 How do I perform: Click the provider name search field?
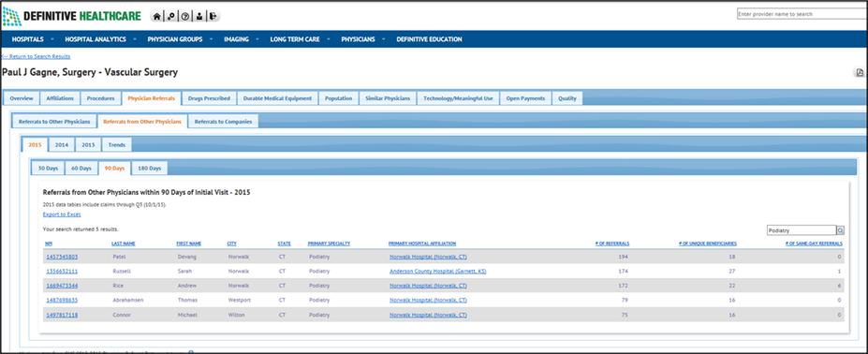tap(802, 14)
